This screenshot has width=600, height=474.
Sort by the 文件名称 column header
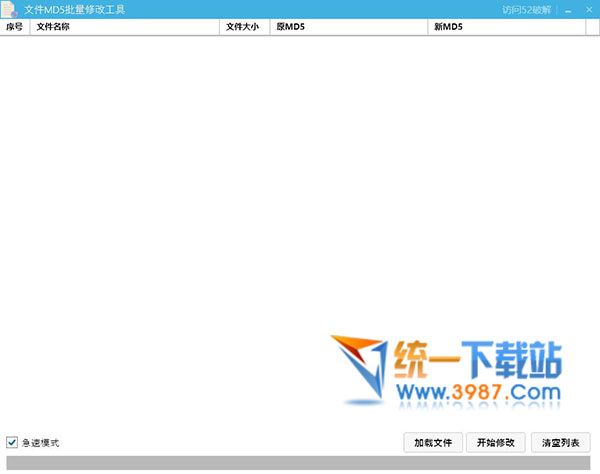pos(125,27)
